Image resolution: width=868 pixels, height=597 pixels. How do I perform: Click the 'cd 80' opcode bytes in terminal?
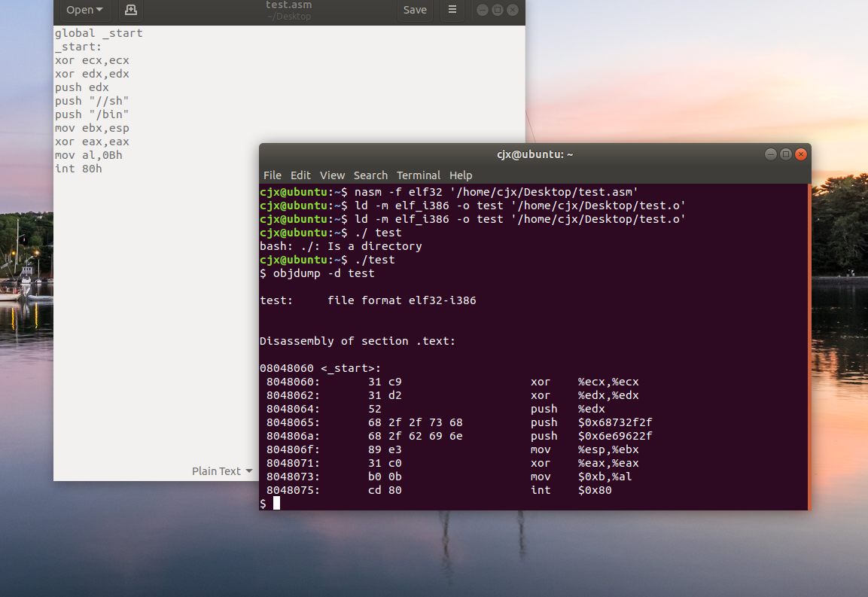385,490
